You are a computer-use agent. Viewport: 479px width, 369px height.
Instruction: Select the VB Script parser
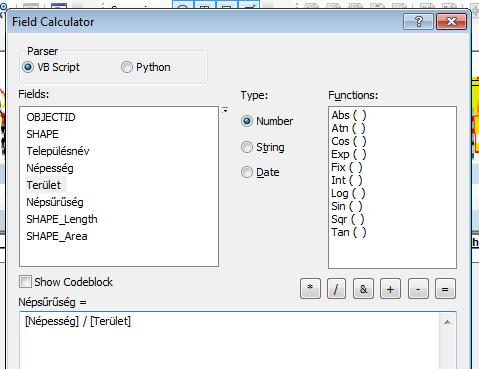[x=51, y=67]
